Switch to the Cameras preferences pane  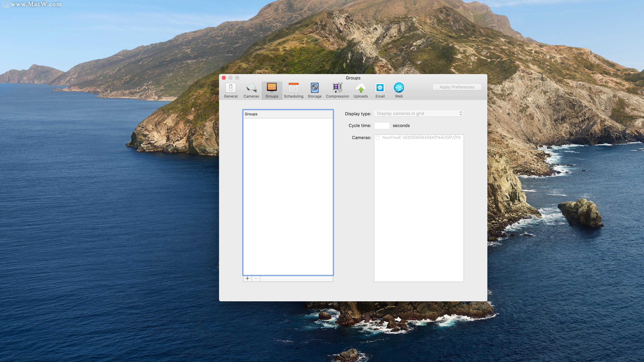point(251,90)
